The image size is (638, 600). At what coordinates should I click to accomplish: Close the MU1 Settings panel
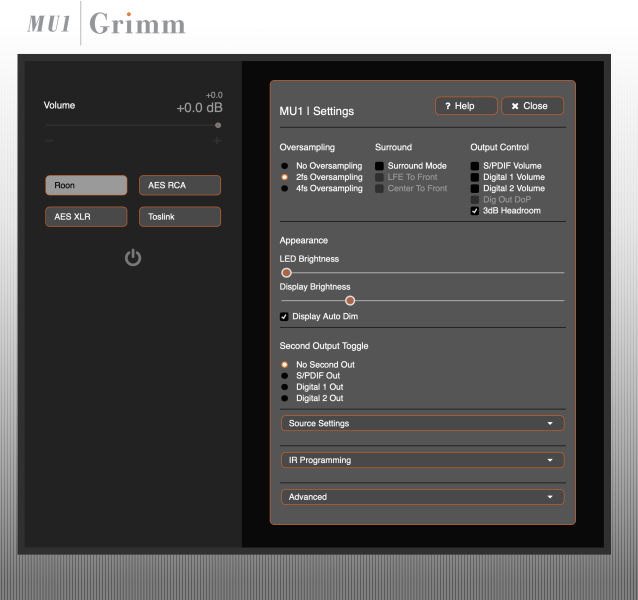(532, 106)
